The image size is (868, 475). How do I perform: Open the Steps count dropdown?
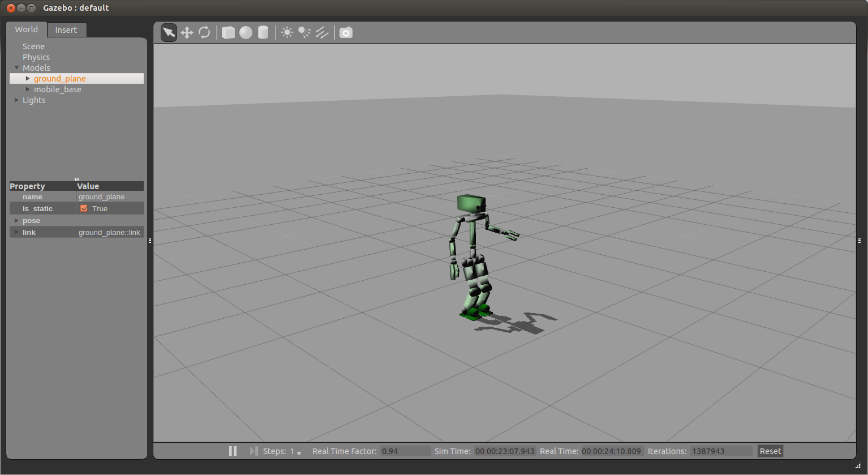(299, 452)
